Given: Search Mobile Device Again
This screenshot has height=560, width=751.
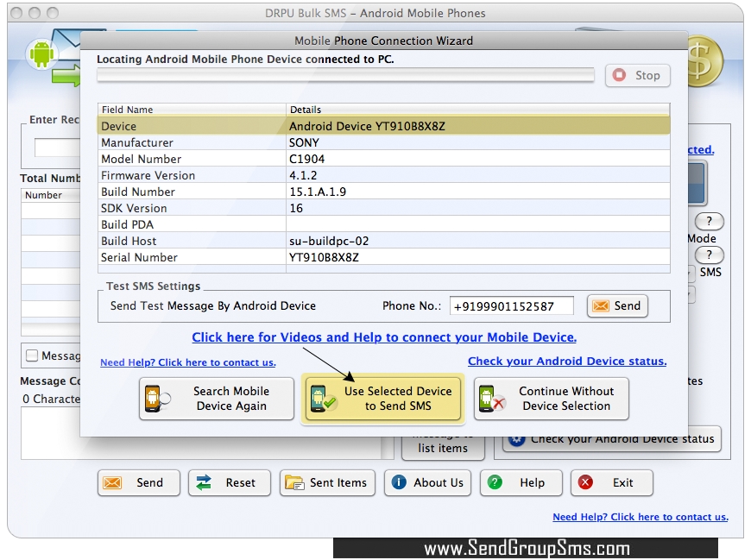Looking at the screenshot, I should point(217,399).
